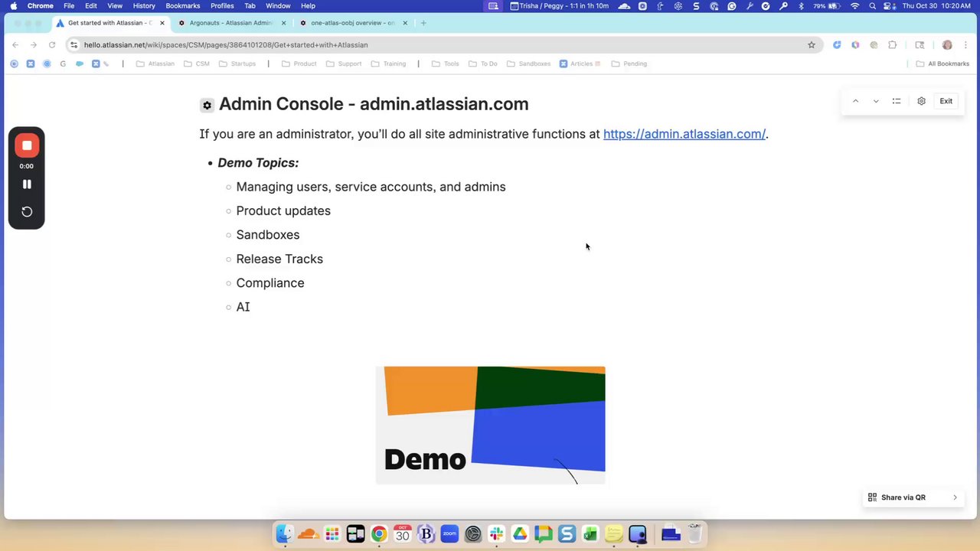This screenshot has width=980, height=551.
Task: Switch to the one-atlas-oobj overview tab
Action: point(354,23)
